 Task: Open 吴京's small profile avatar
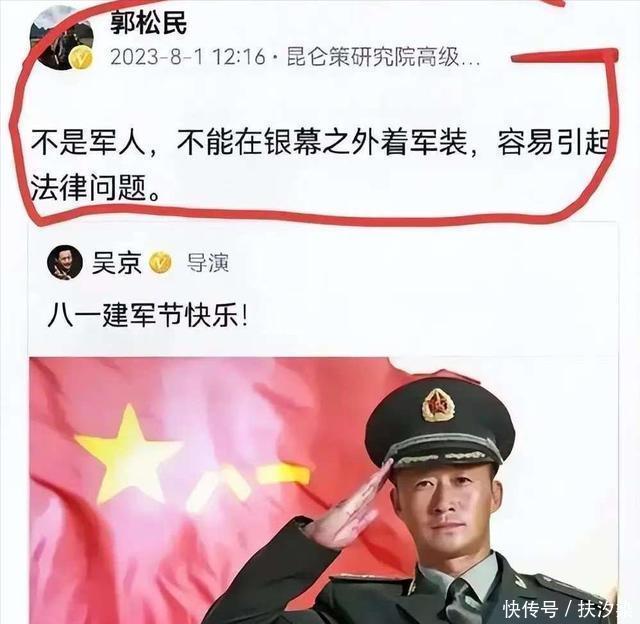[65, 262]
